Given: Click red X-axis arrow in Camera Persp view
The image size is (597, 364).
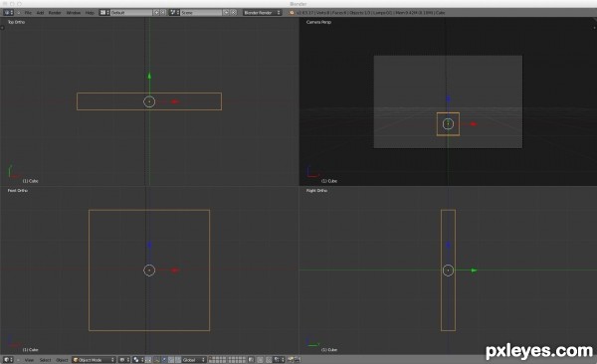Looking at the screenshot, I should (x=474, y=124).
